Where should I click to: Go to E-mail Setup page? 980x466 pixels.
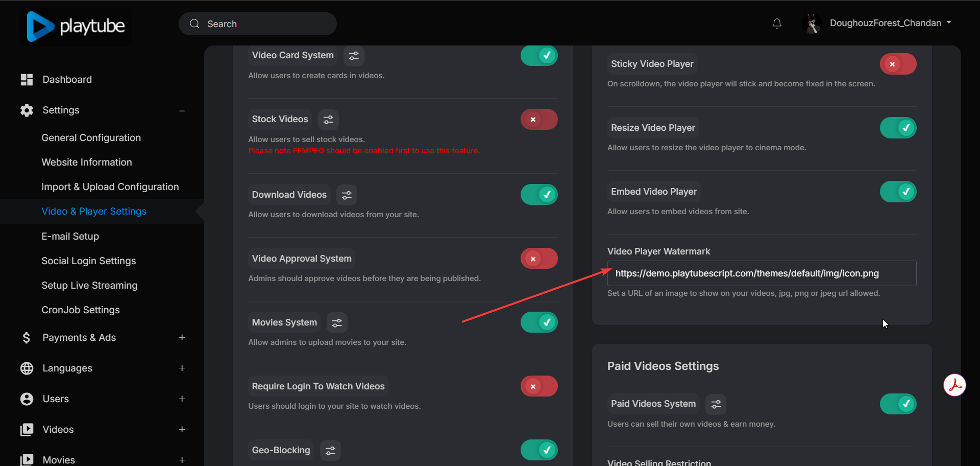[70, 237]
